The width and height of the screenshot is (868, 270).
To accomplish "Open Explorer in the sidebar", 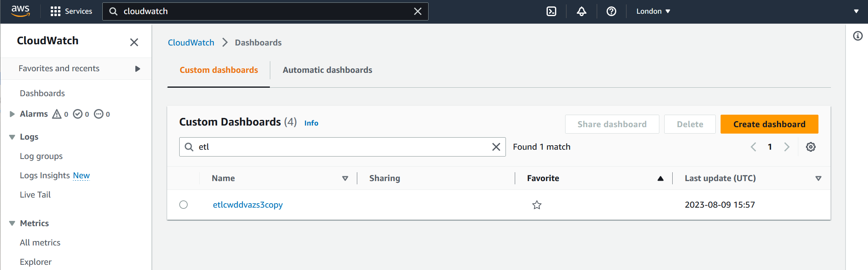I will click(x=36, y=262).
